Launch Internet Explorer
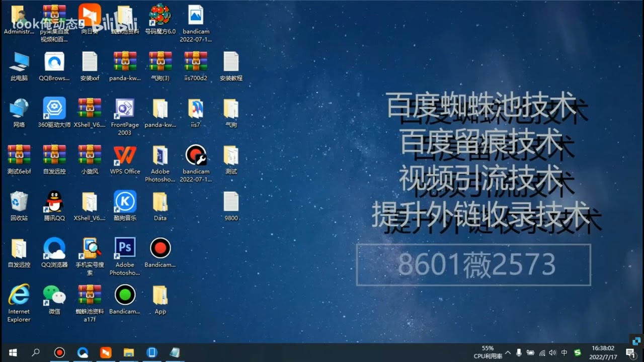Image resolution: width=644 pixels, height=362 pixels. [x=19, y=295]
